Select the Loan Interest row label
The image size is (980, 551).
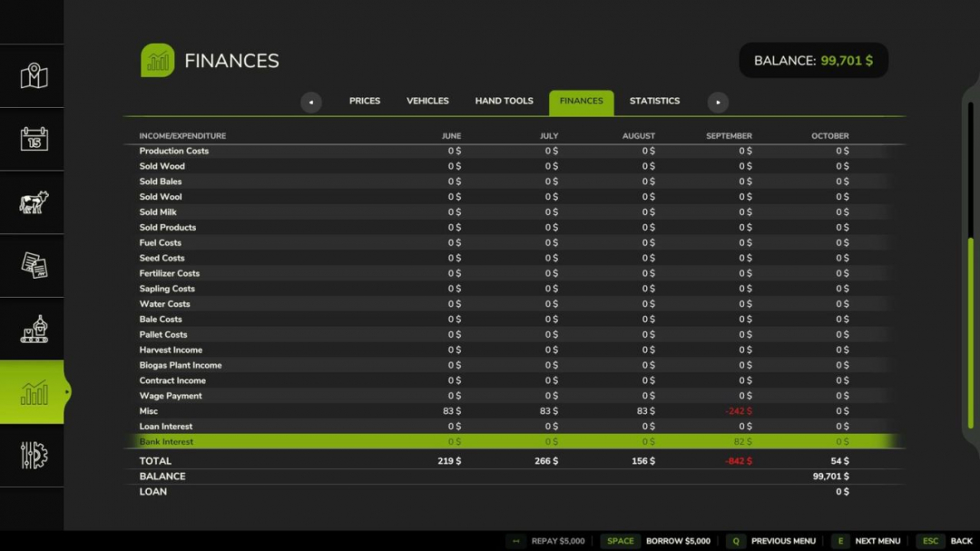(166, 427)
